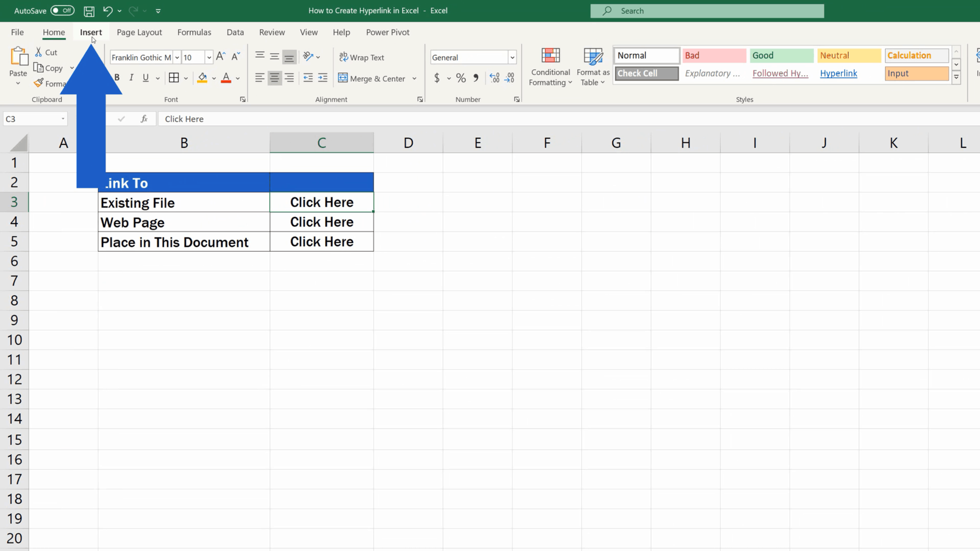The image size is (980, 551).
Task: Apply the Percent Style icon
Action: pos(460,78)
